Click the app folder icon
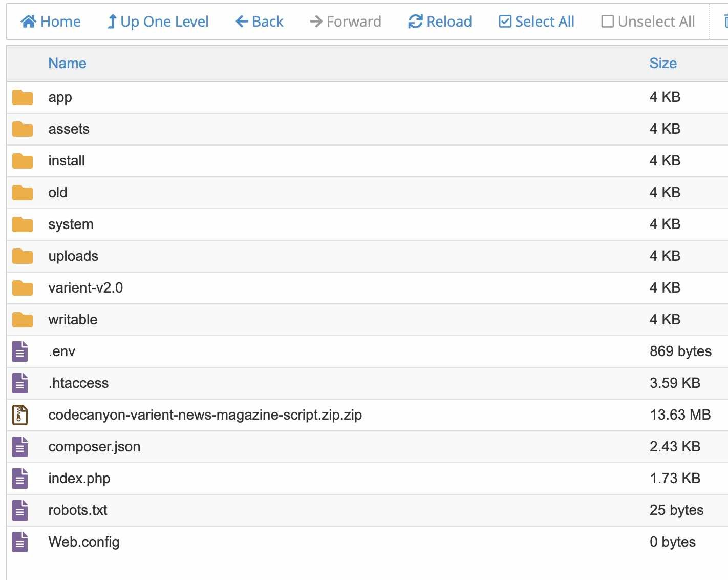Screen dimensions: 728x580 [x=23, y=97]
